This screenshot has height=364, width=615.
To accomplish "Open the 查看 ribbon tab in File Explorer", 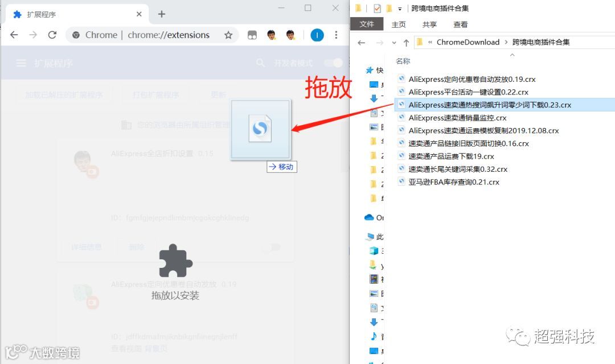I will point(461,24).
